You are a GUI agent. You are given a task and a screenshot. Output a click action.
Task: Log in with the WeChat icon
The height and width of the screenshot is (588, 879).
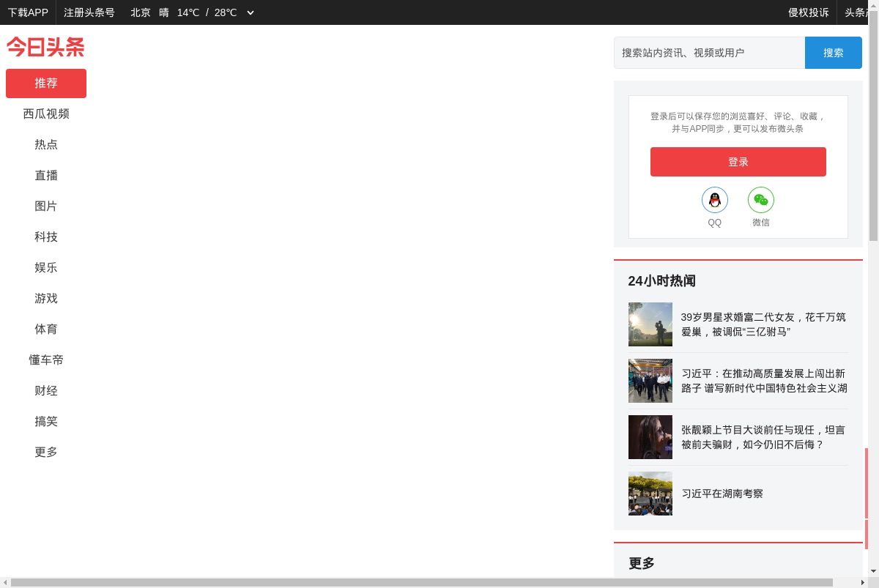click(761, 200)
